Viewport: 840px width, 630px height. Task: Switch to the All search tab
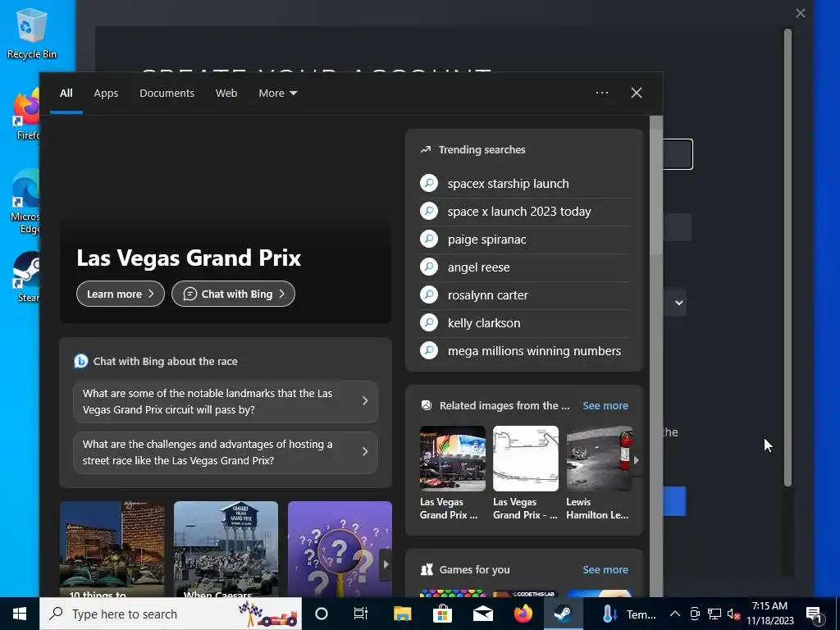pos(66,94)
